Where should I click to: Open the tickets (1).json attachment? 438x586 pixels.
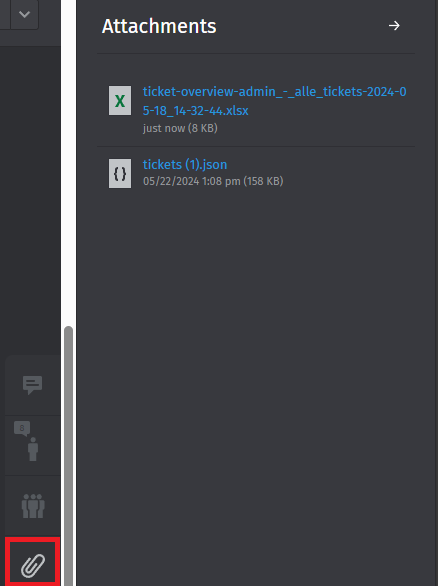(185, 164)
